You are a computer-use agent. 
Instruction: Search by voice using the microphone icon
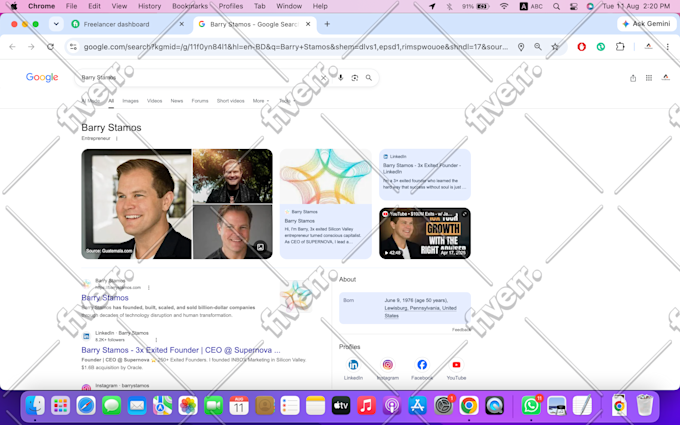click(x=340, y=78)
